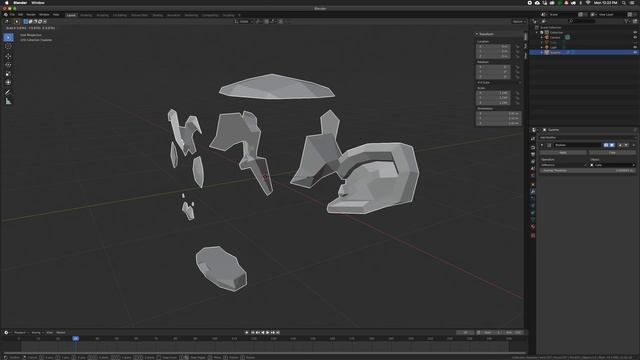Open the Object properties tab icon
Screen dimensions: 640x360
(x=533, y=184)
